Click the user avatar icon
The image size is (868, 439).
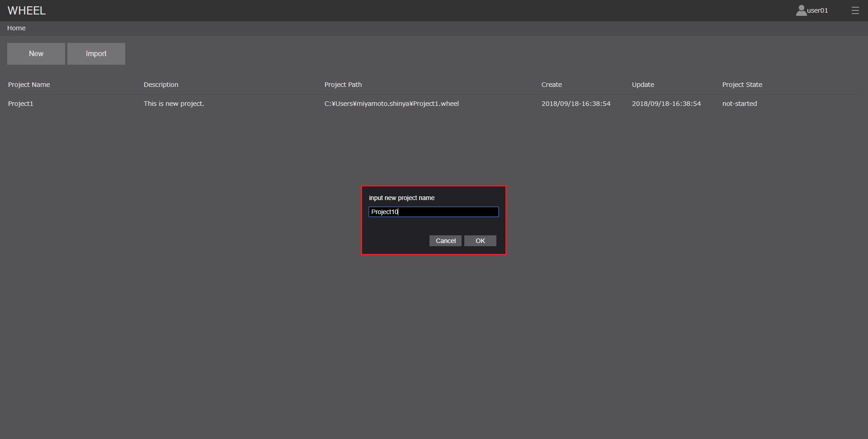801,10
